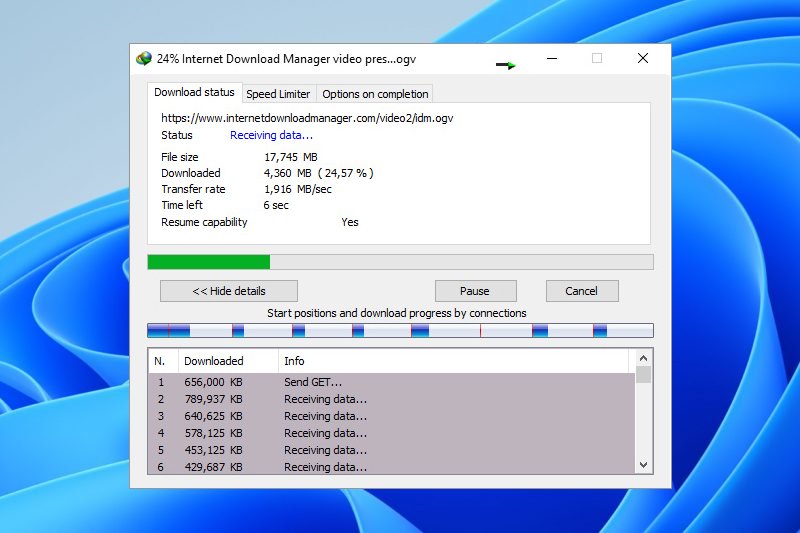Click the transfer rate 1,916 MB/sec

297,189
